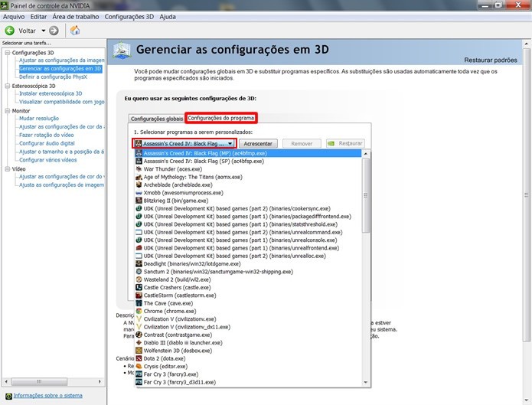Click the Crysis icon in list
Image resolution: width=532 pixels, height=405 pixels.
139,366
